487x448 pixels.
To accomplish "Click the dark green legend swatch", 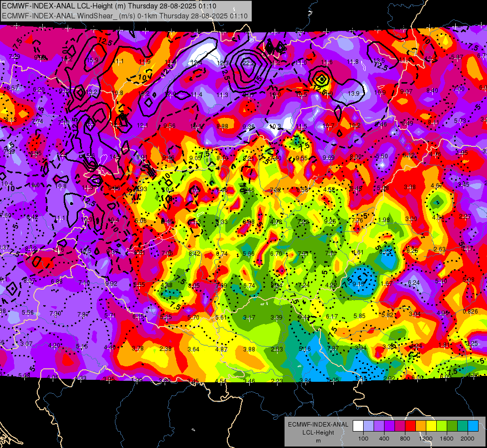I will click(452, 426).
